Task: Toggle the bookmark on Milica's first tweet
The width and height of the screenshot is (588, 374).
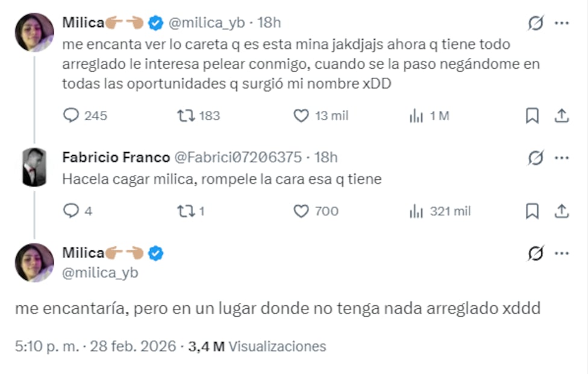Action: pos(533,115)
